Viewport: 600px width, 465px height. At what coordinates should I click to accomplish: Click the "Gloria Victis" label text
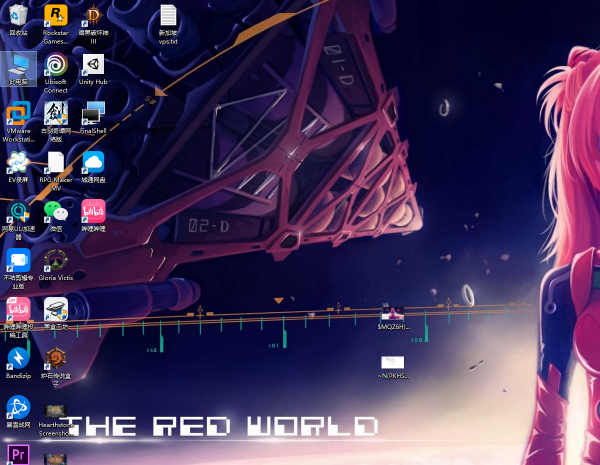pos(56,277)
